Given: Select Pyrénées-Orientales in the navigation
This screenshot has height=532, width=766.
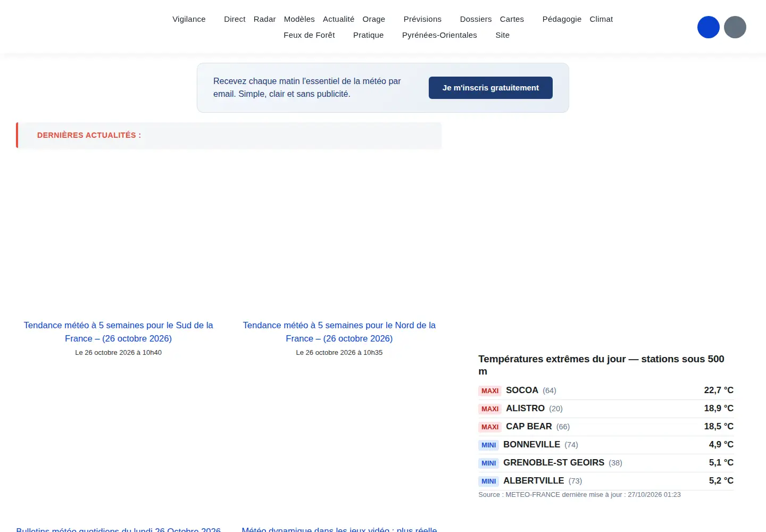Looking at the screenshot, I should [439, 35].
